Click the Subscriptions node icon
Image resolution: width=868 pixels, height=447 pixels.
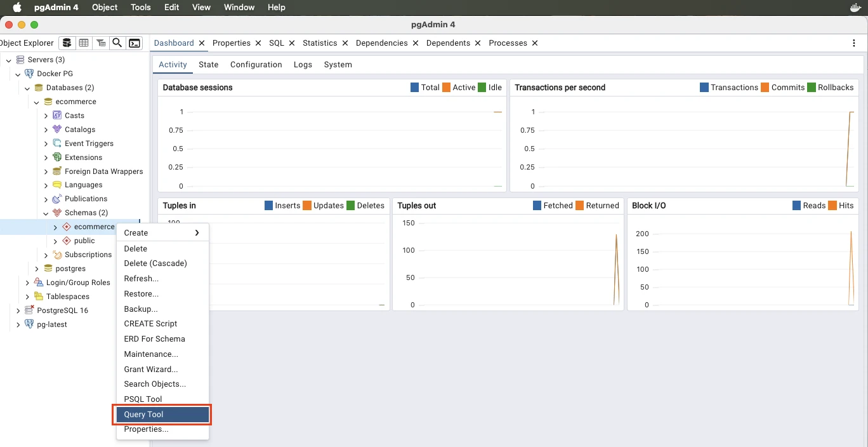(x=57, y=255)
